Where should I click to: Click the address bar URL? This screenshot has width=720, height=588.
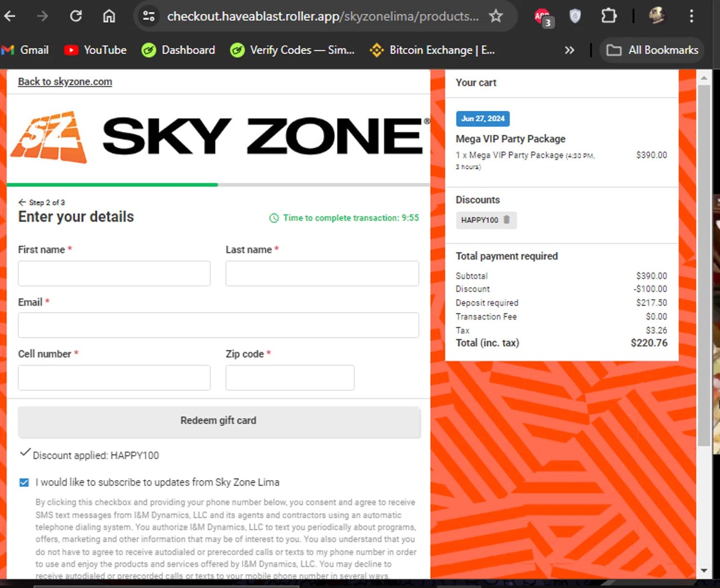(323, 16)
